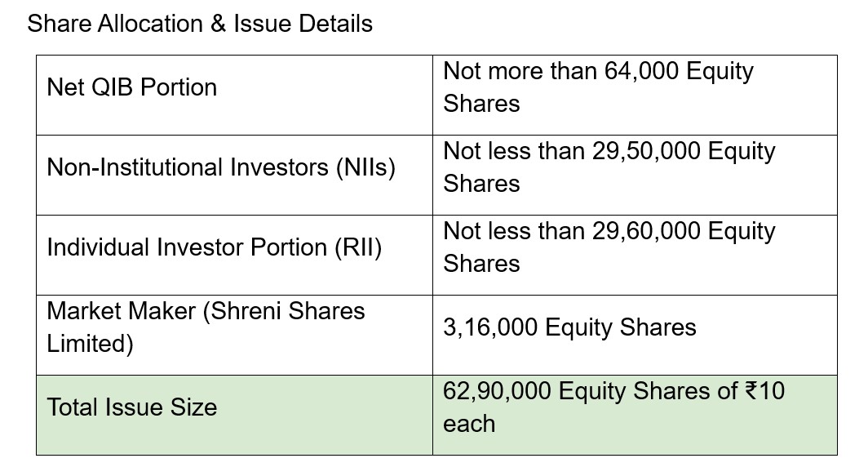Viewport: 868px width, 476px height.
Task: Click '(RII)' text in Individual Investor row
Action: 358,247
